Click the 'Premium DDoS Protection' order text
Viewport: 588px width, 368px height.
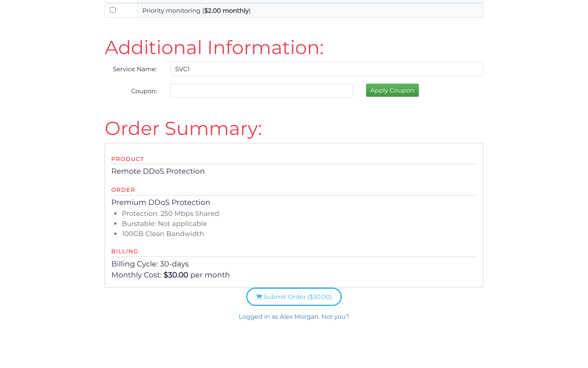coord(160,202)
